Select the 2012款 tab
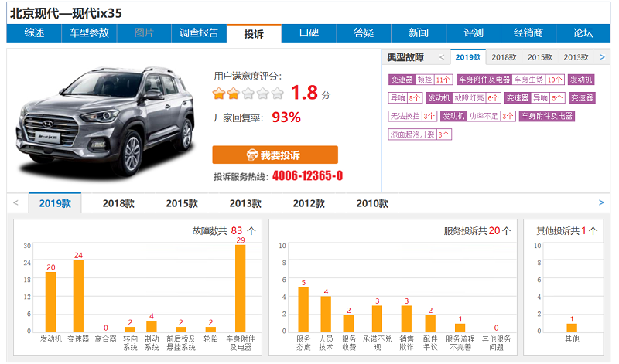Image resolution: width=619 pixels, height=364 pixels. [x=309, y=203]
